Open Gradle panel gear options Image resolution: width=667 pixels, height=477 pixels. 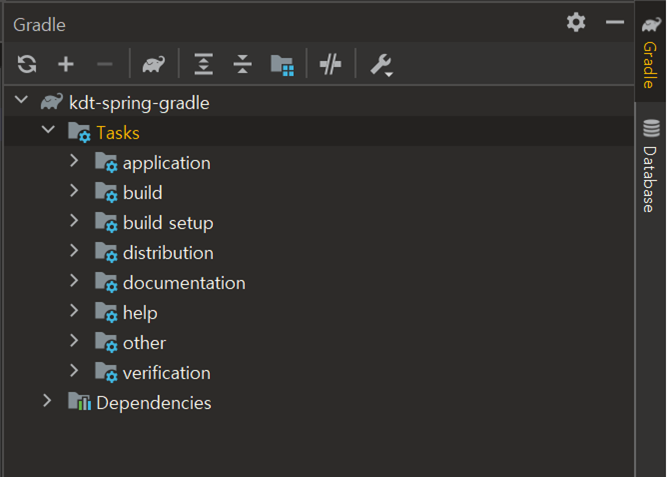pos(576,22)
